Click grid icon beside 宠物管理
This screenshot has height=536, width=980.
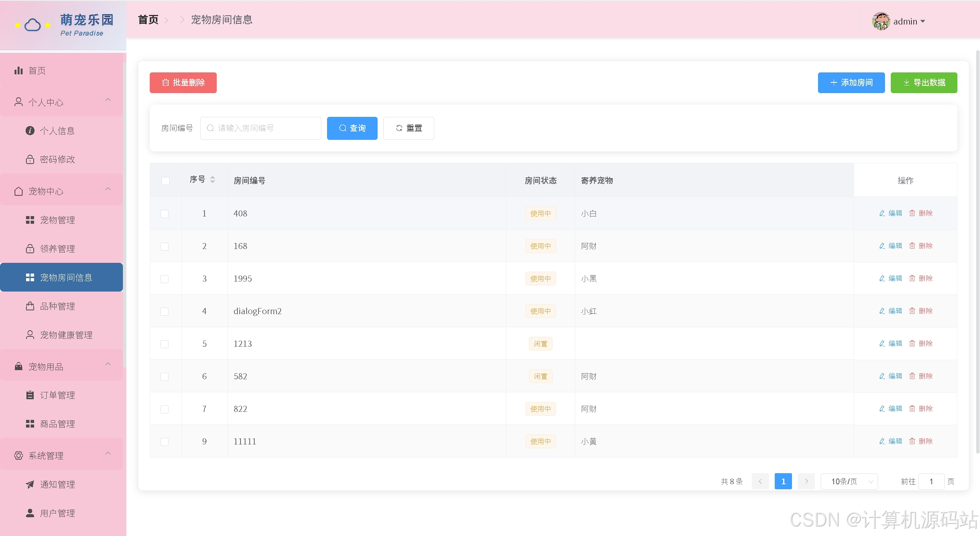tap(30, 220)
